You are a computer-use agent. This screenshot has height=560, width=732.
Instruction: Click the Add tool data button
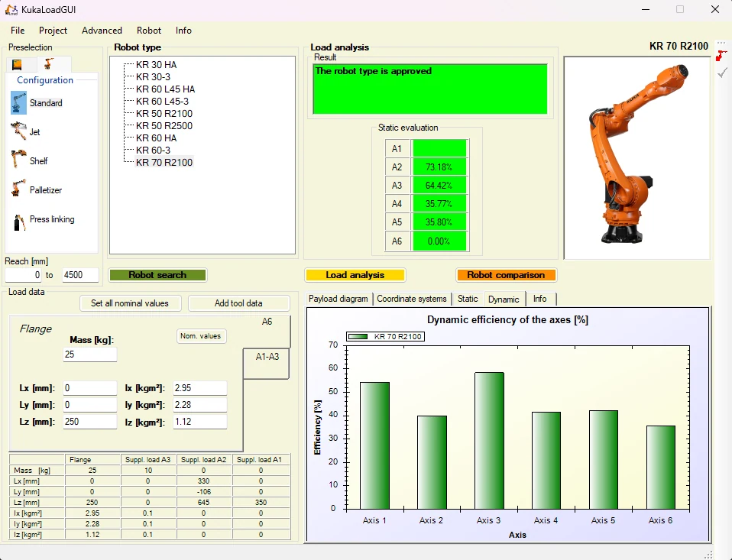pyautogui.click(x=238, y=303)
